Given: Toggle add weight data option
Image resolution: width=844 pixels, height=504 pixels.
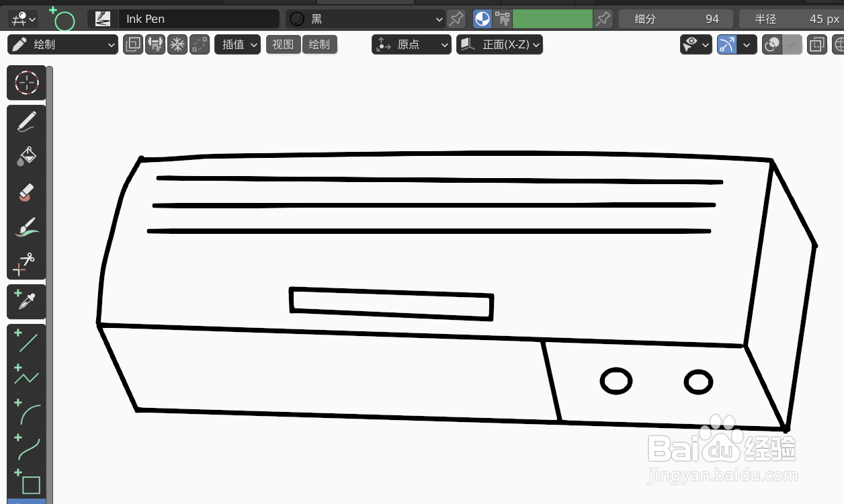Looking at the screenshot, I should tap(155, 45).
